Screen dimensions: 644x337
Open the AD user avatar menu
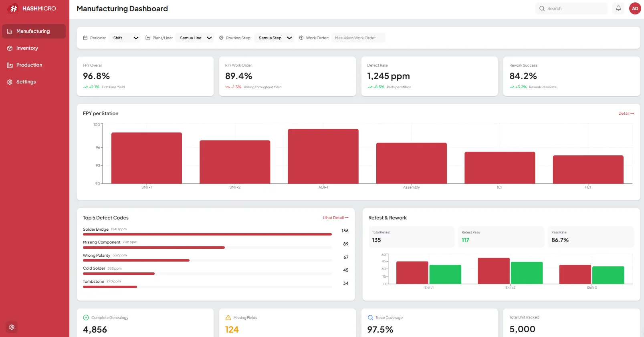point(635,8)
